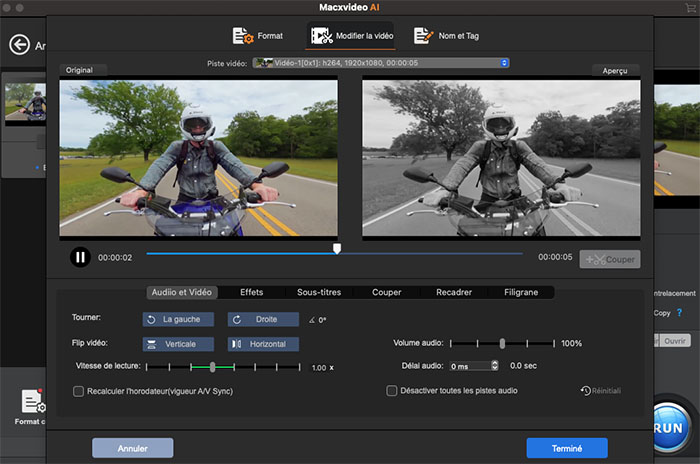Click the blue question mark help icon
700x464 pixels.
click(679, 313)
